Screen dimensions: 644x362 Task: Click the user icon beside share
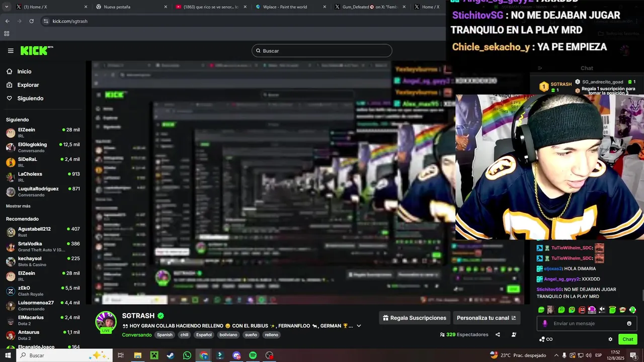point(514,335)
